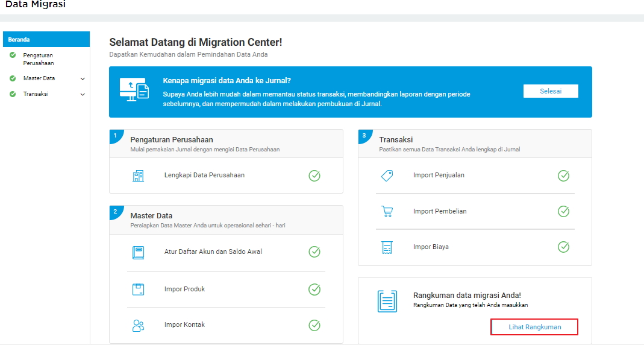Open Atur Daftar Akun dan Saldo Awal
The height and width of the screenshot is (345, 644).
tap(213, 252)
